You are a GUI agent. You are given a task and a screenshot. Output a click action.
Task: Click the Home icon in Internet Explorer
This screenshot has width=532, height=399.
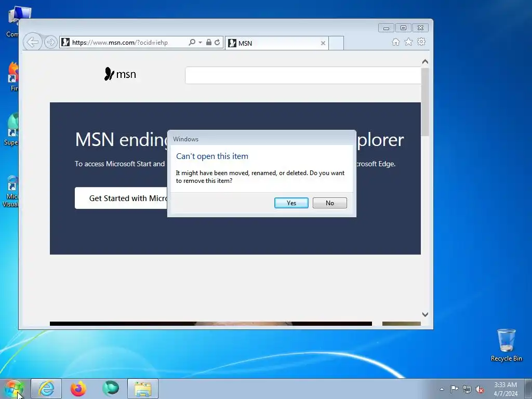[395, 42]
